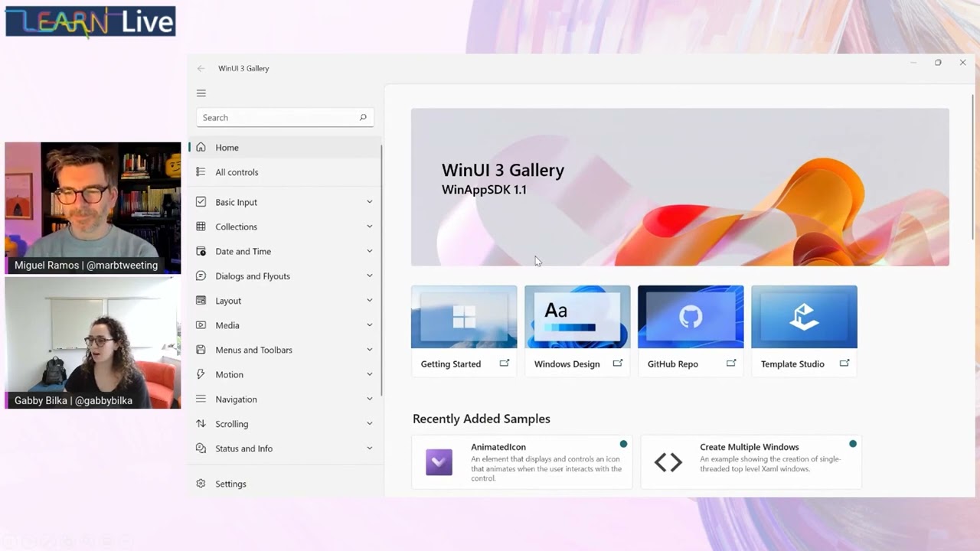Expand the Collections chevron
Viewport: 980px width, 551px height.
pos(369,227)
